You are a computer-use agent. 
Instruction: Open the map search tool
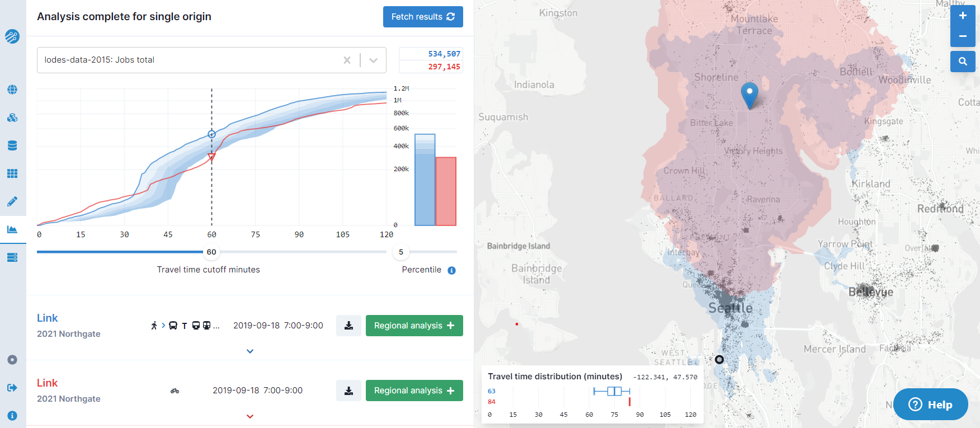pos(963,62)
